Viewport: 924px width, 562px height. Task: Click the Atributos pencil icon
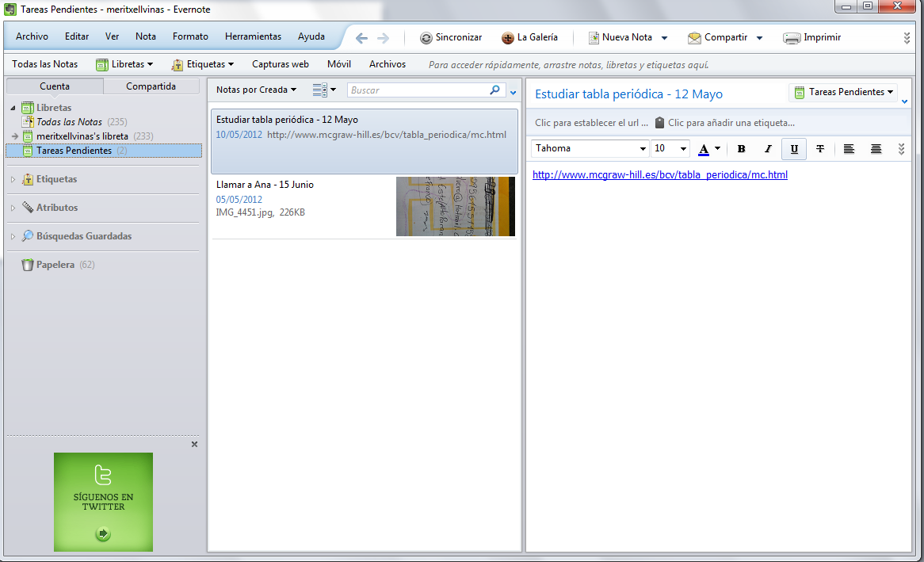point(28,208)
